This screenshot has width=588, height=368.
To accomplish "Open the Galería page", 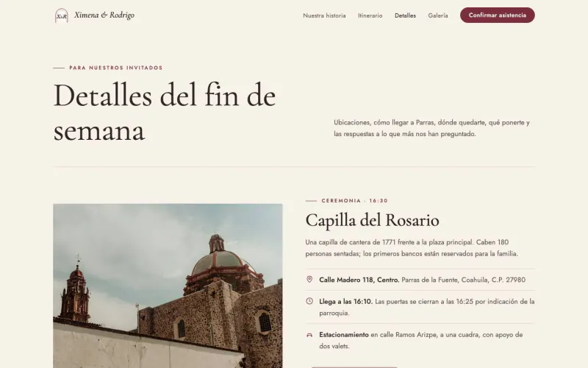I will 438,15.
